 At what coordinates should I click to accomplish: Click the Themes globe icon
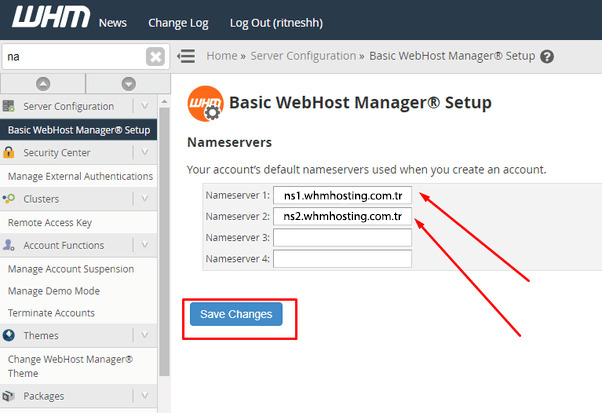8,335
